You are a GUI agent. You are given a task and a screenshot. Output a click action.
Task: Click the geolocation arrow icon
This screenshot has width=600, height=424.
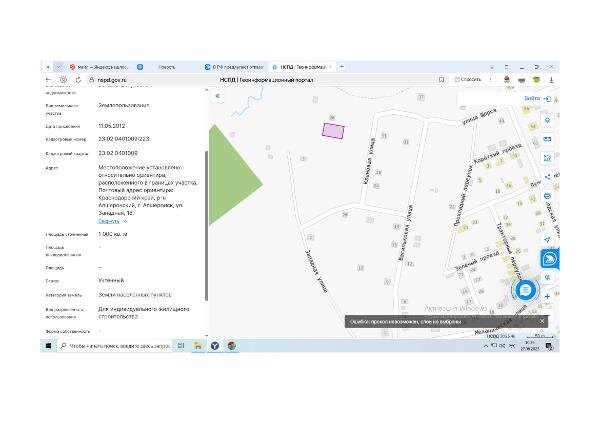tap(547, 240)
